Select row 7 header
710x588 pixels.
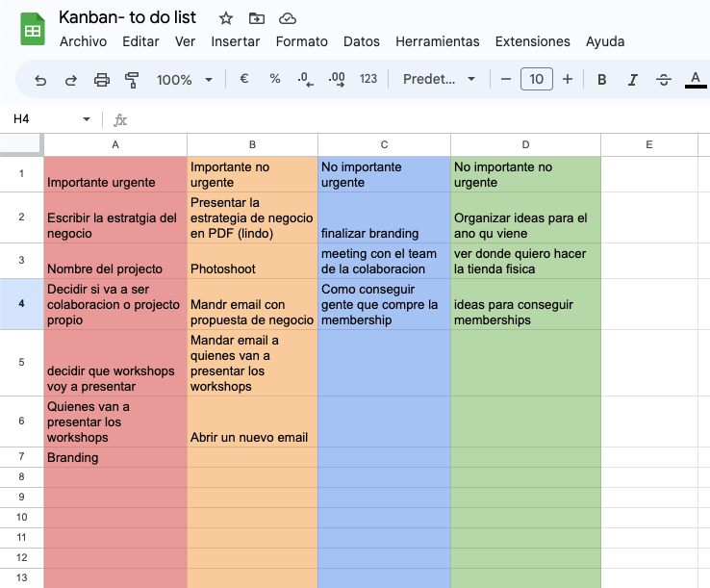[22, 456]
